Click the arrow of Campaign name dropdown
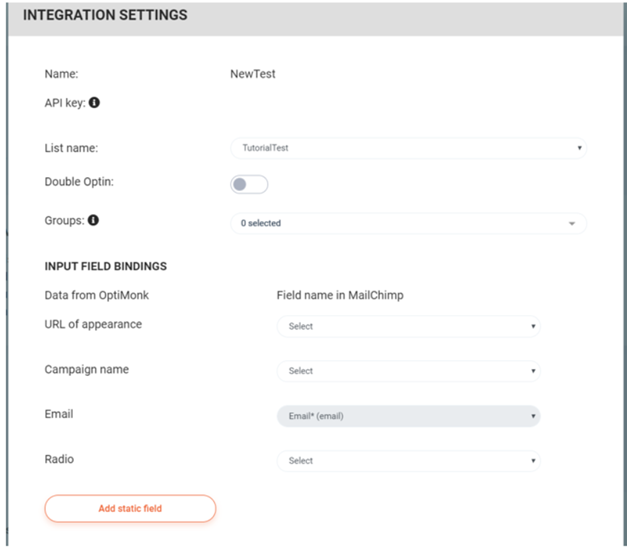 [x=533, y=371]
